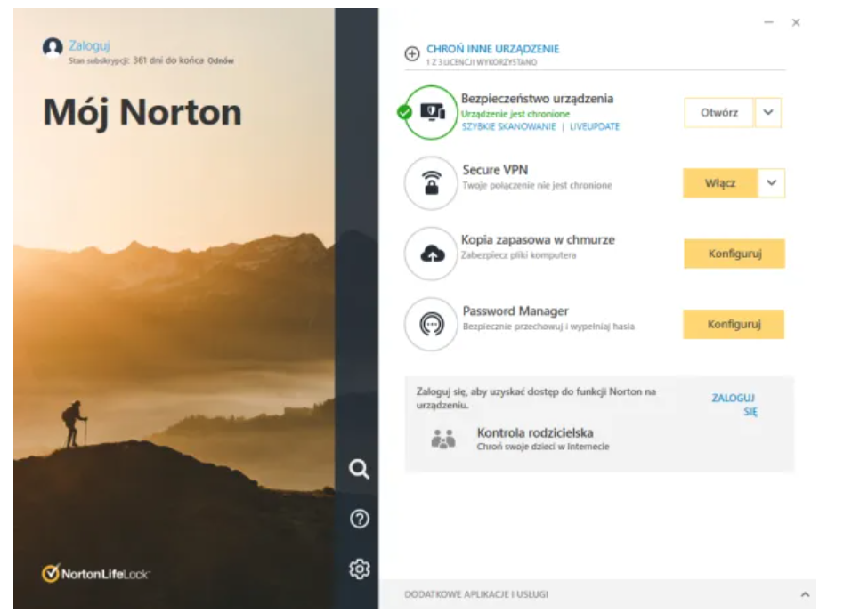Click the Bezpieczeństwo urządzenia title

tap(537, 99)
